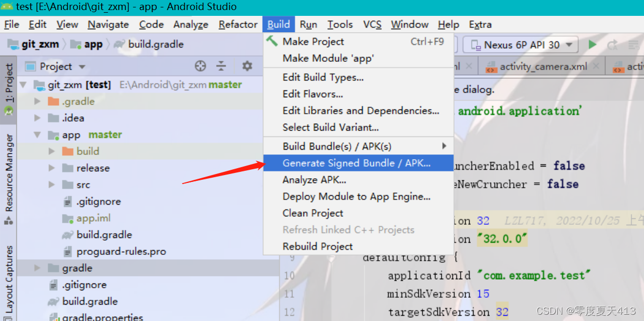
Task: Open Project panel settings gear
Action: [x=247, y=66]
